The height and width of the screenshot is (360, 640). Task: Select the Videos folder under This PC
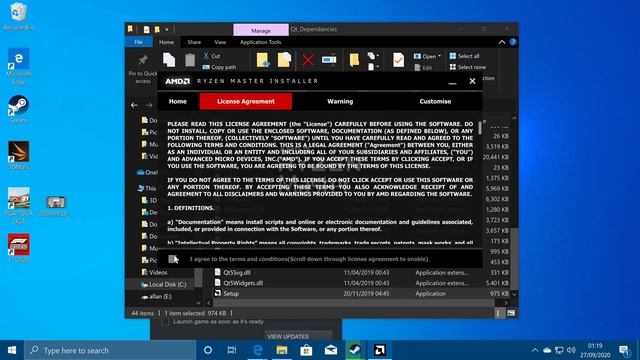coord(154,272)
